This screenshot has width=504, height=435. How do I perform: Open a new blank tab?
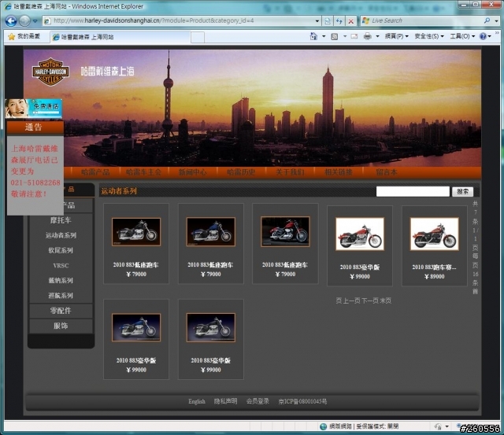(x=198, y=38)
